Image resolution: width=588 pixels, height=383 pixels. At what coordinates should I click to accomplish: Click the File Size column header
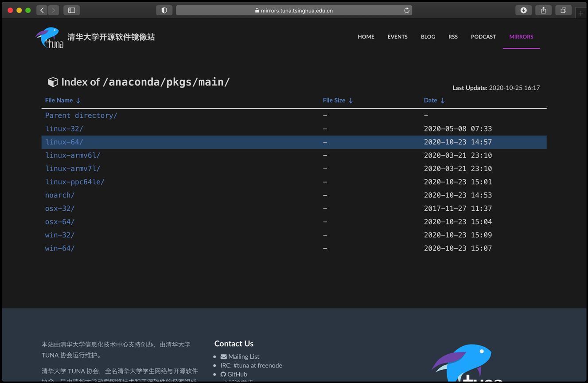click(x=334, y=101)
